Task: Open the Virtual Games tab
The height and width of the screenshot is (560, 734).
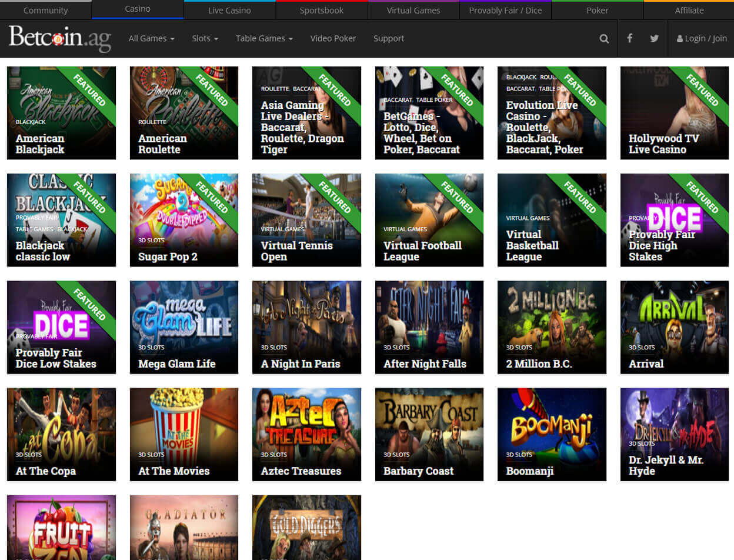Action: [x=413, y=10]
